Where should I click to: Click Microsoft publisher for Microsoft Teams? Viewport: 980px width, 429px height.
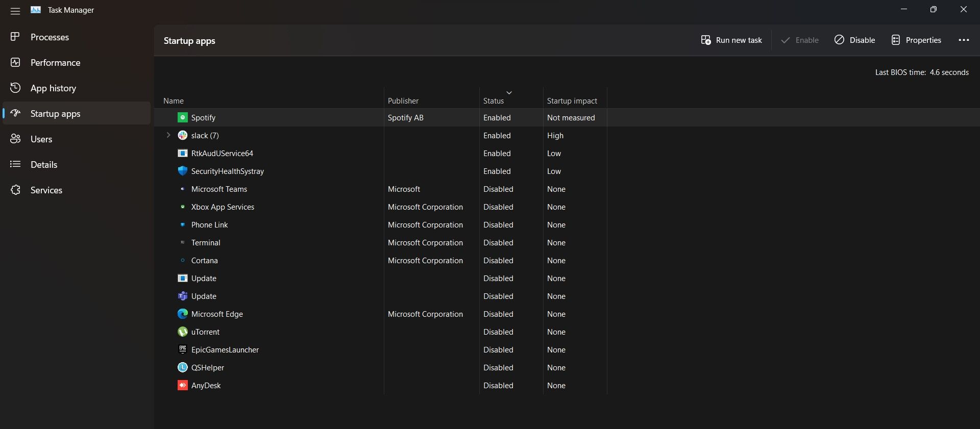pyautogui.click(x=404, y=189)
